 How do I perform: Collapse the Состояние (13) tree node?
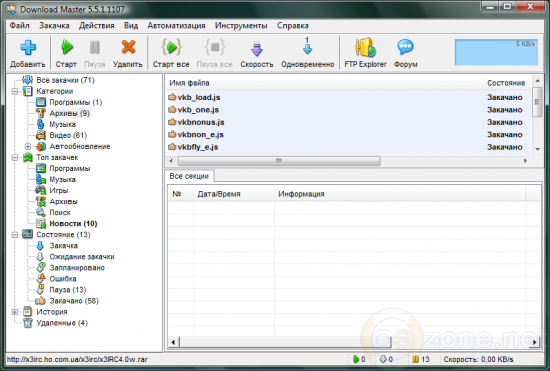(x=15, y=235)
